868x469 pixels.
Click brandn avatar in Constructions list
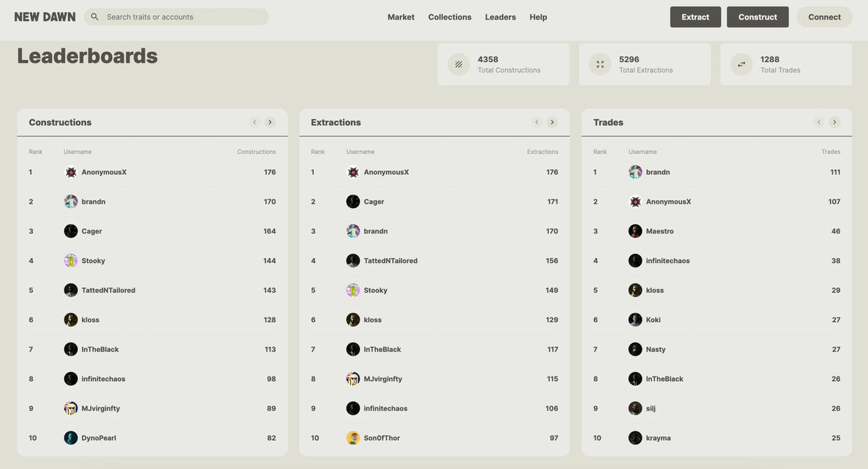71,202
